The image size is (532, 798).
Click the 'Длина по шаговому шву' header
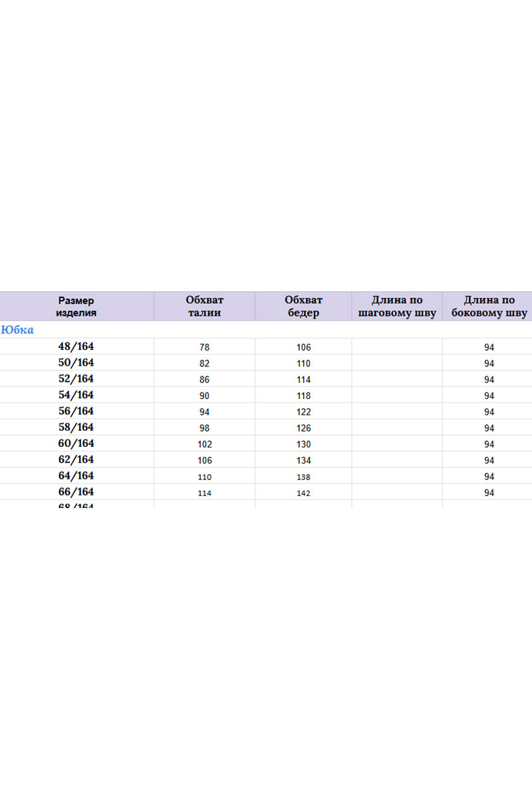397,307
